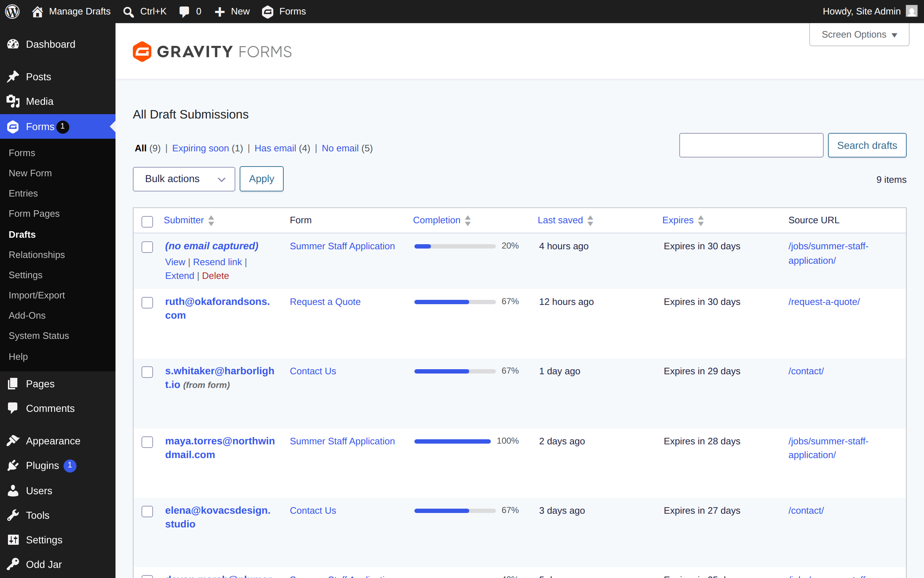Viewport: 924px width, 578px height.
Task: Click the Search drafts button
Action: [867, 145]
